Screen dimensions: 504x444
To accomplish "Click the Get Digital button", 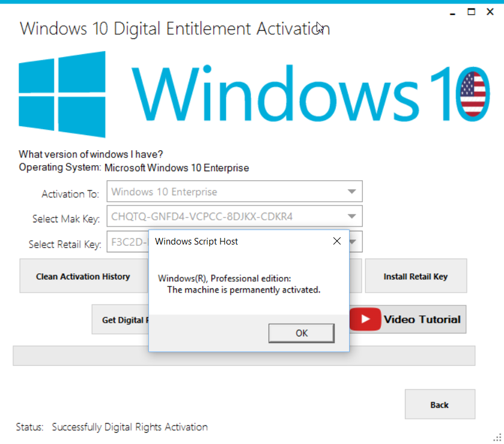I will tap(121, 320).
